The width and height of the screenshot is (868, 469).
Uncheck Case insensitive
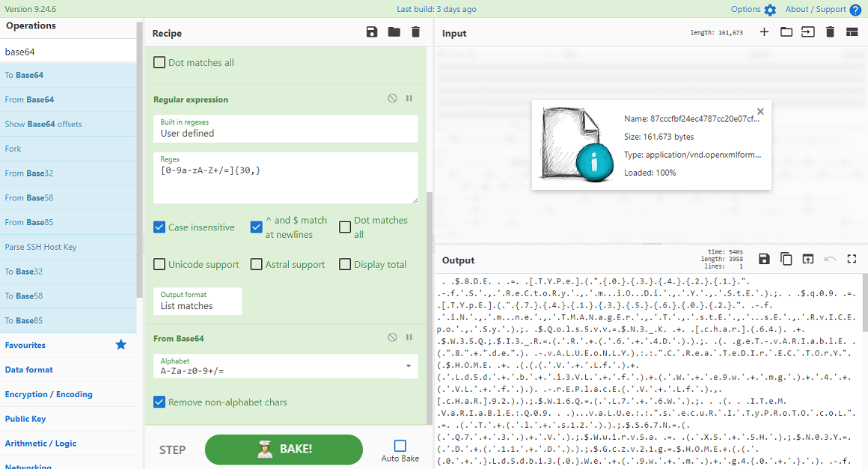[159, 227]
